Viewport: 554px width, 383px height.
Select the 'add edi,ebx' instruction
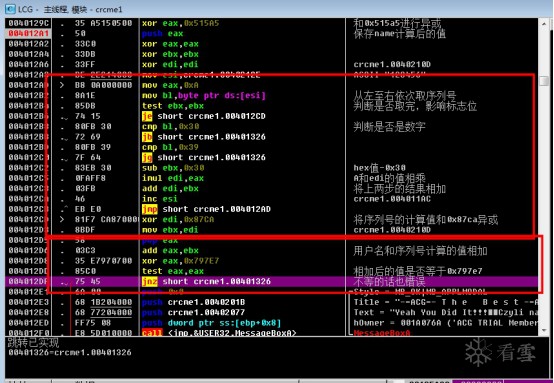click(x=170, y=188)
